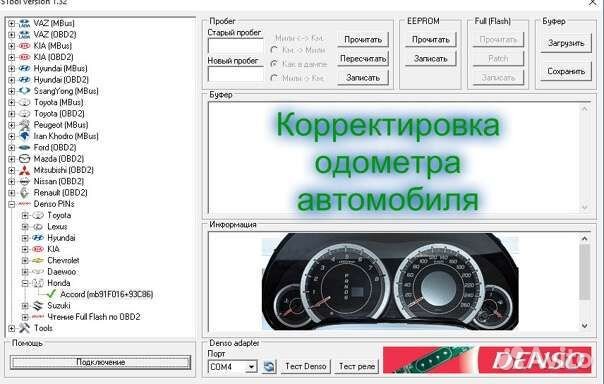
Task: Click the KIA (MBus) logo icon
Action: pyautogui.click(x=24, y=46)
